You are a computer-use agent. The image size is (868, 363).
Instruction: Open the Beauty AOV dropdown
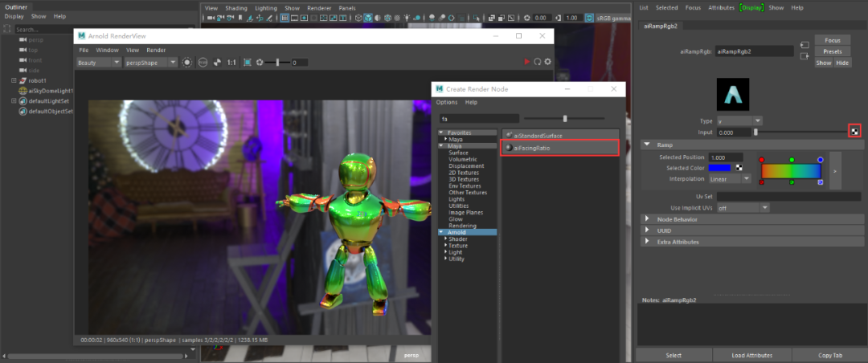click(99, 63)
